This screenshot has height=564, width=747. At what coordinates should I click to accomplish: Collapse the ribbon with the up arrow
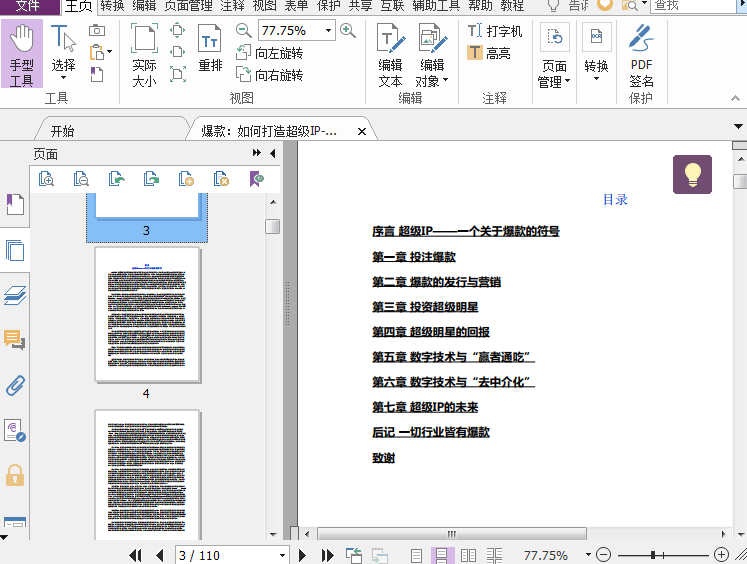735,98
